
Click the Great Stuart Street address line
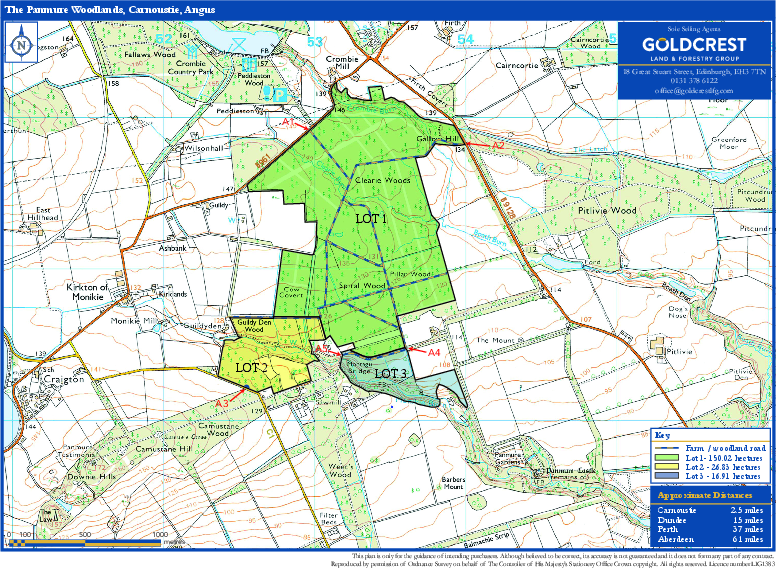pyautogui.click(x=694, y=72)
